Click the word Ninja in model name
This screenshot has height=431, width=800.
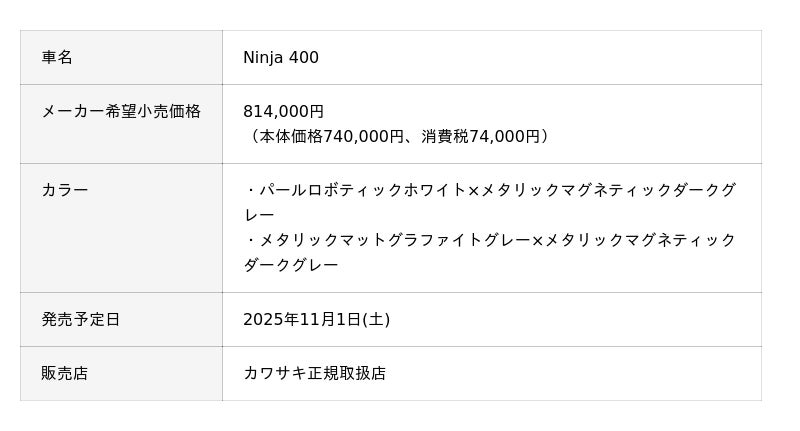tap(263, 58)
